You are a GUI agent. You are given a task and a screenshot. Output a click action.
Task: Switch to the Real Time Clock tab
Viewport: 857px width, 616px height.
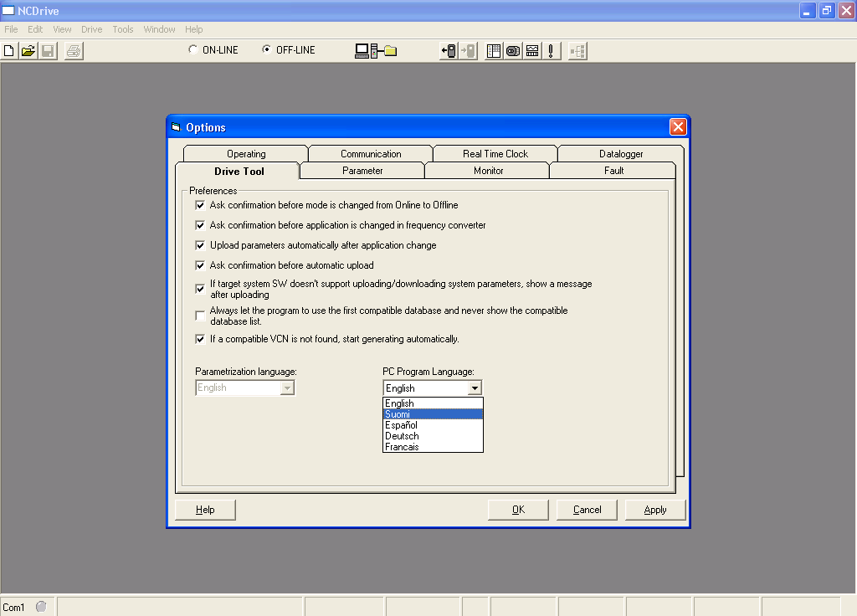coord(495,154)
